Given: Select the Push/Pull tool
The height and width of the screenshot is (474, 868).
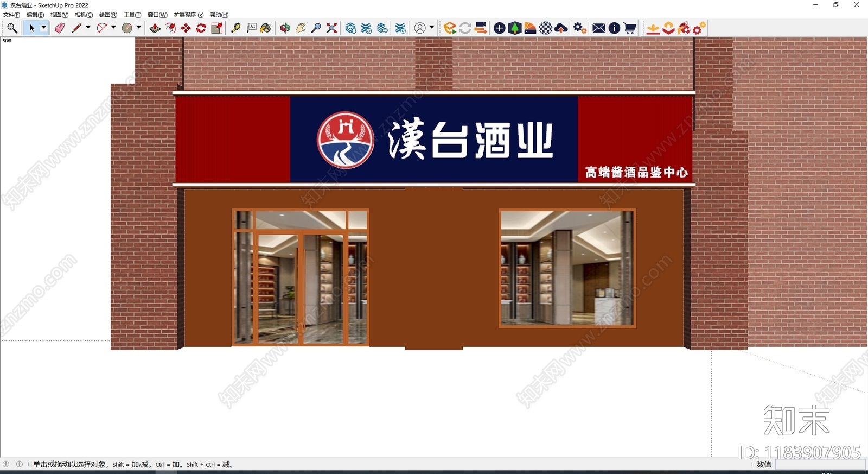Looking at the screenshot, I should (x=155, y=28).
